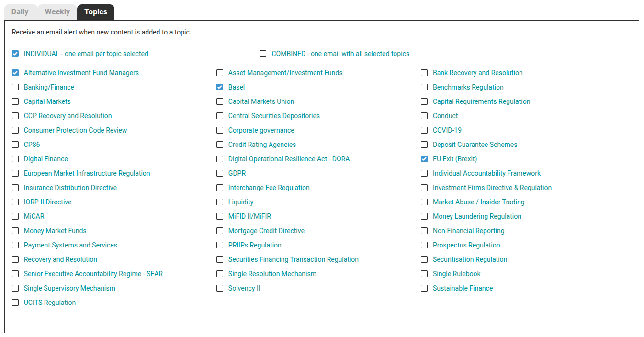Tick the Capital Markets Union checkbox
Screen dimensions: 644x337
click(x=220, y=101)
